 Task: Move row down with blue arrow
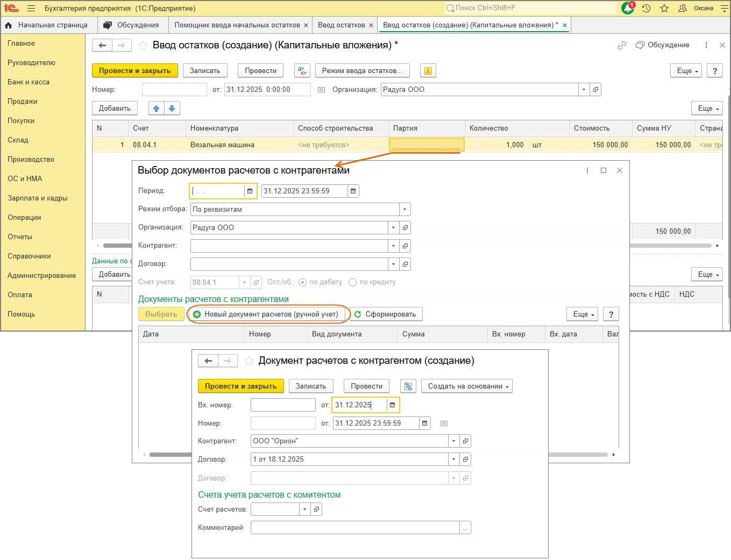point(172,108)
